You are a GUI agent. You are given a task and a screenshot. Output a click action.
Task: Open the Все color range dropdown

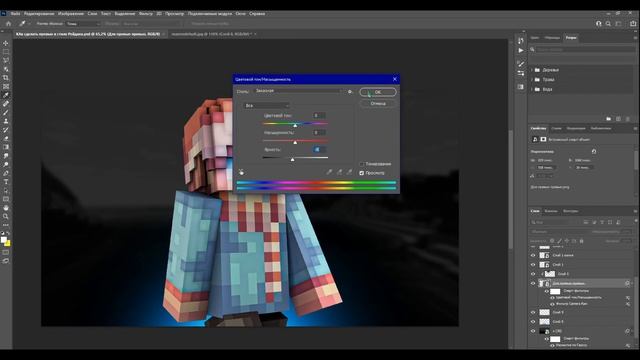(267, 106)
